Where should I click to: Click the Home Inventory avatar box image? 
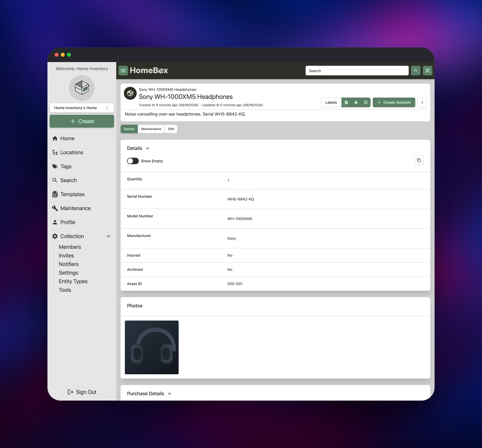82,88
